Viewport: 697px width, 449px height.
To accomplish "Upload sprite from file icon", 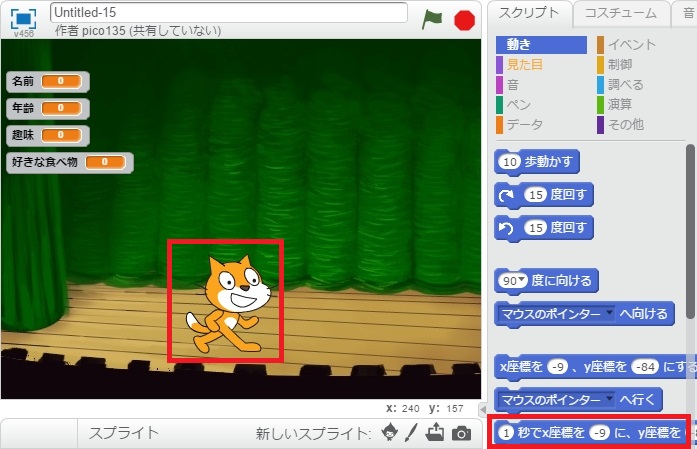I will (435, 432).
